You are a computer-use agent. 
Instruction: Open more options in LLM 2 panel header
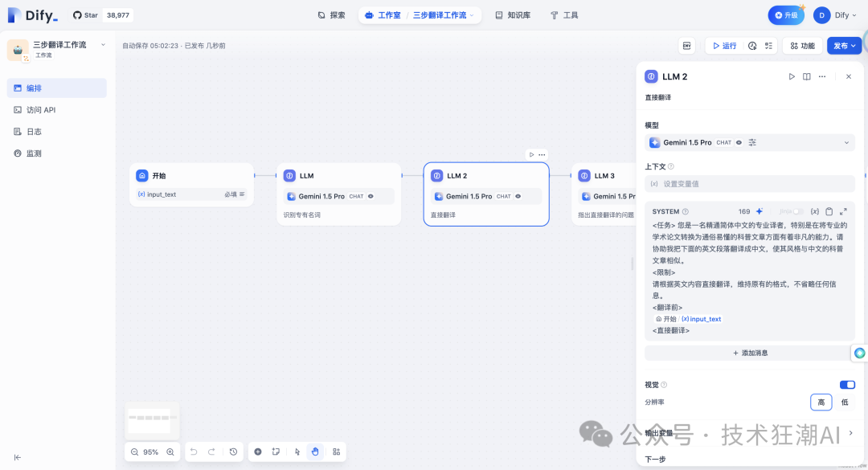pyautogui.click(x=822, y=76)
